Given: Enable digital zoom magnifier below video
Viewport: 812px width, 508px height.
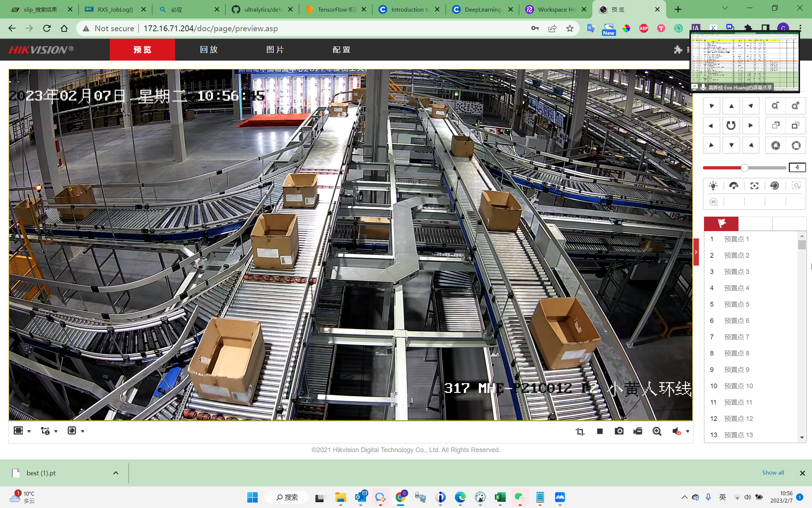Looking at the screenshot, I should pyautogui.click(x=657, y=431).
